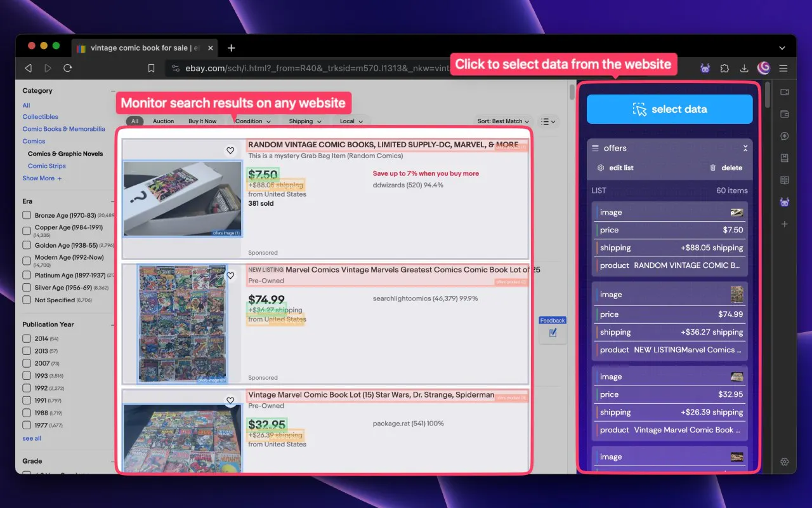
Task: Favorite the Star Wars comic lot heart
Action: 230,401
